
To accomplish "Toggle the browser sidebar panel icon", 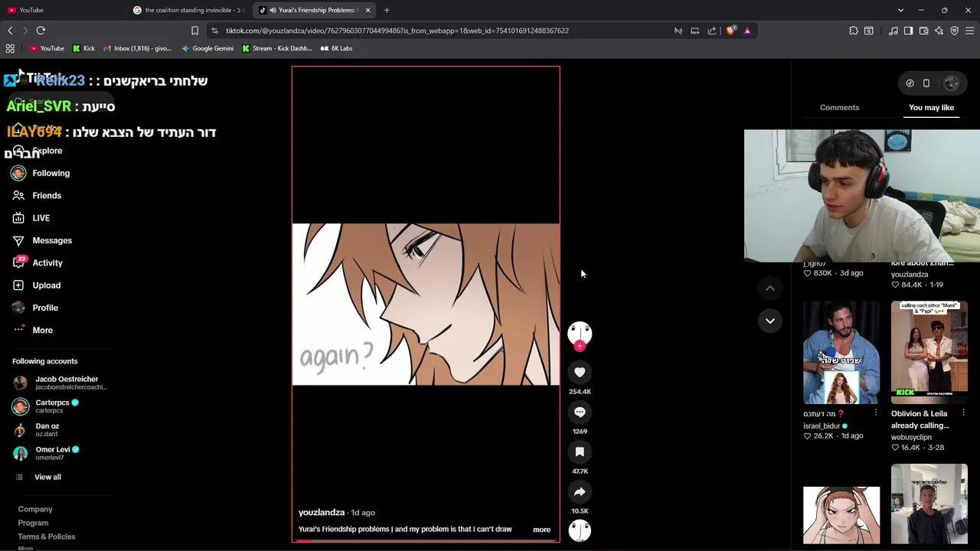I will pyautogui.click(x=908, y=31).
